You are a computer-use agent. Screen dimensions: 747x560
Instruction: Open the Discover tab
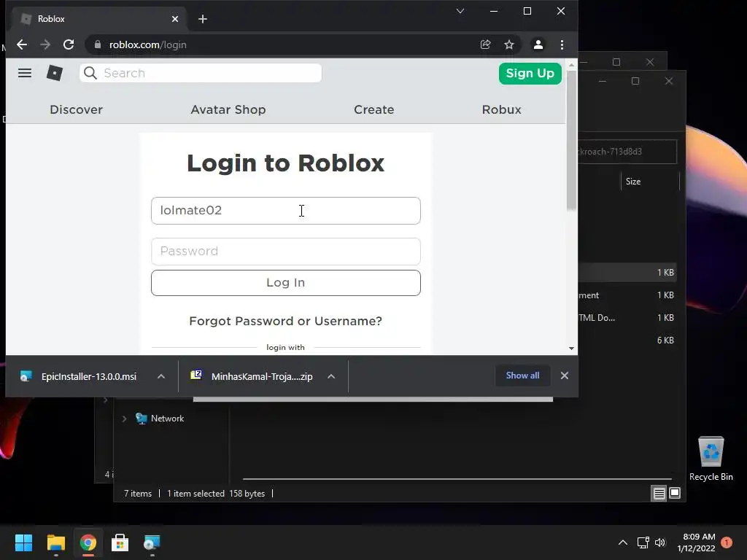pos(76,109)
